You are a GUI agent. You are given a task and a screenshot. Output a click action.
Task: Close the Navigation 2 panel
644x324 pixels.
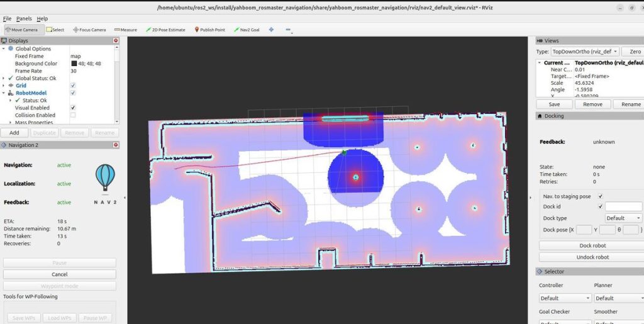(x=116, y=145)
